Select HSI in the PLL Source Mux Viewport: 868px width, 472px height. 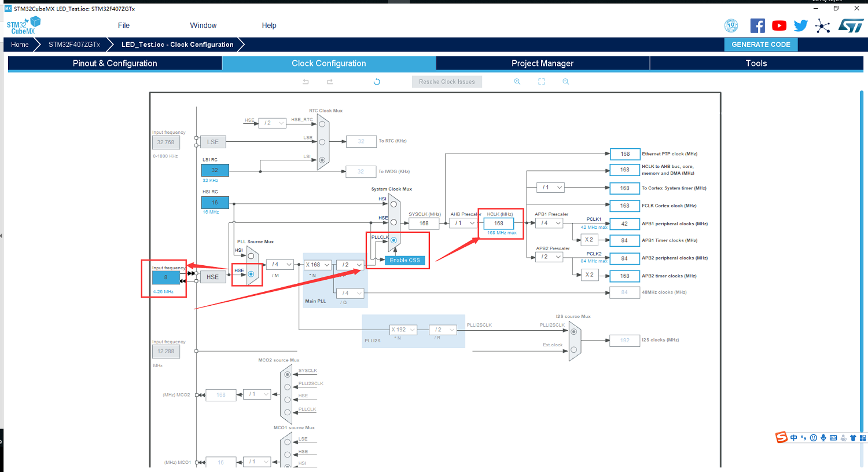coord(251,255)
